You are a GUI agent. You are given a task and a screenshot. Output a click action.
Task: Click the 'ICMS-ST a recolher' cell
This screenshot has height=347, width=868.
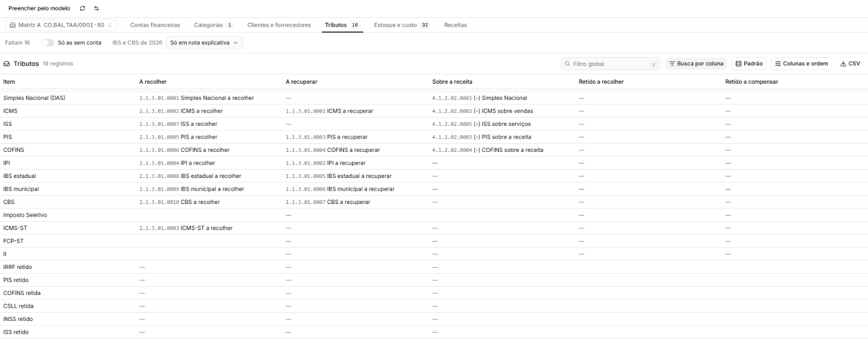tap(186, 228)
